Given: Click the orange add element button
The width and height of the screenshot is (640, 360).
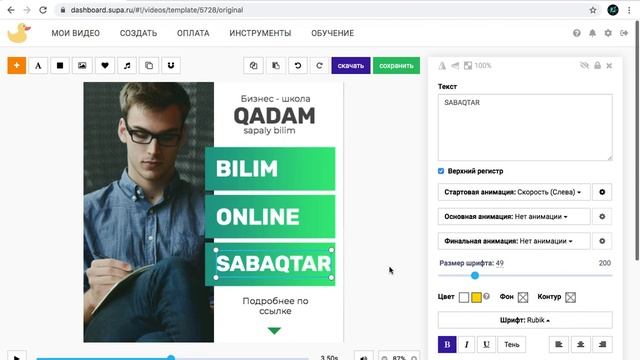Looking at the screenshot, I should (17, 65).
